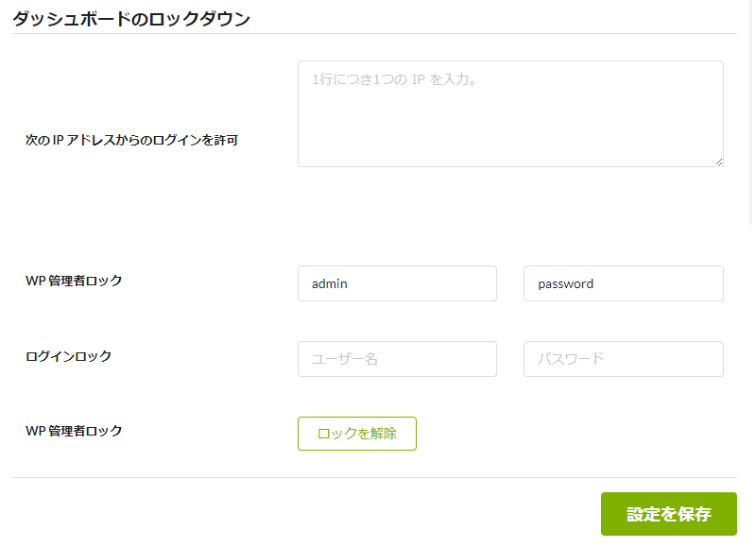Click the IP address allowlist textarea
This screenshot has width=756, height=547.
510,113
